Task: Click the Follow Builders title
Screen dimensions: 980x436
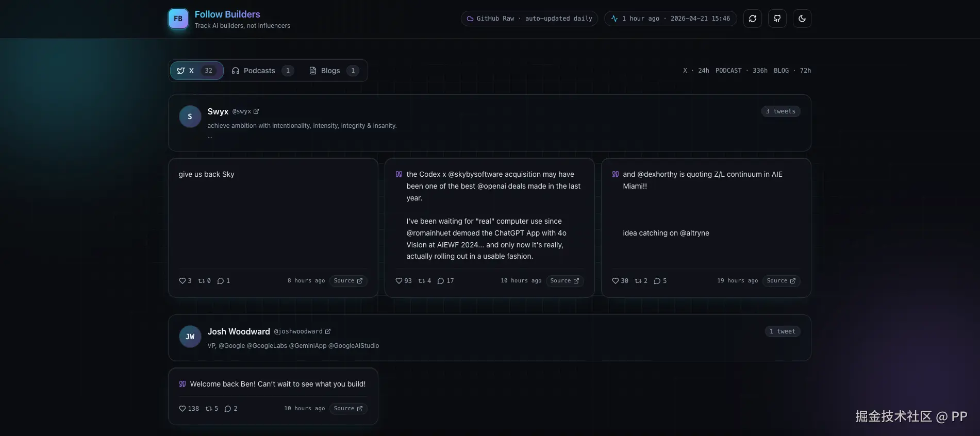Action: [x=227, y=14]
